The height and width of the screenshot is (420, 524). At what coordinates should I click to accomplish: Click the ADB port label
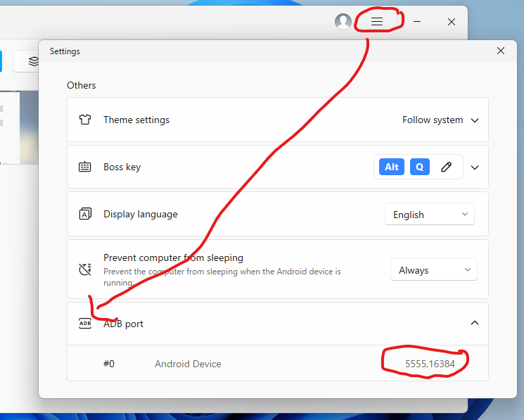pyautogui.click(x=123, y=324)
